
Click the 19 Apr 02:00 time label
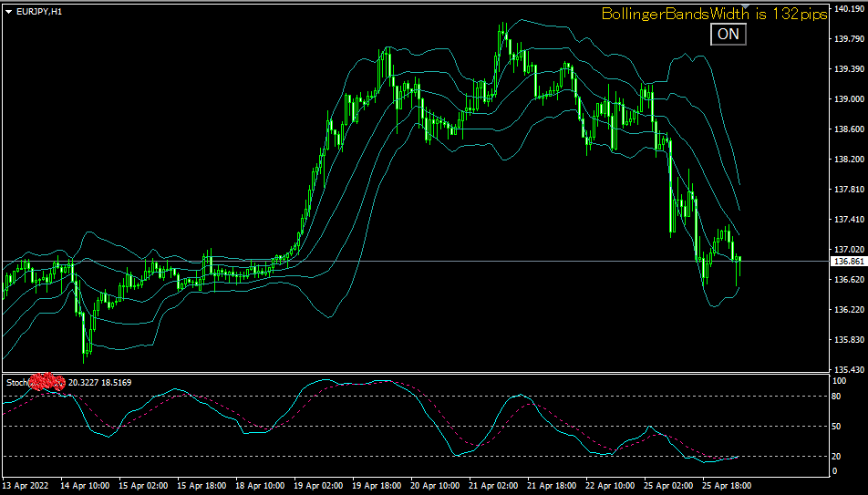pos(318,486)
